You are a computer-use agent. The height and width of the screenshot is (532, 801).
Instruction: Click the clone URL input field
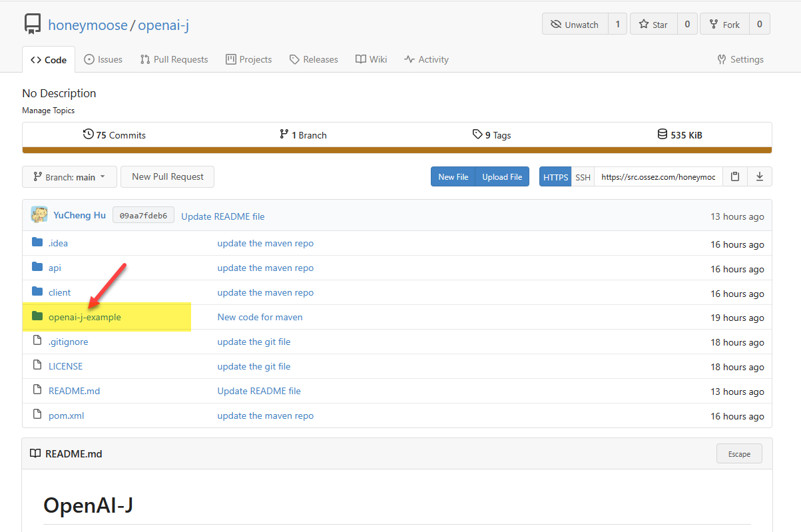pos(659,176)
